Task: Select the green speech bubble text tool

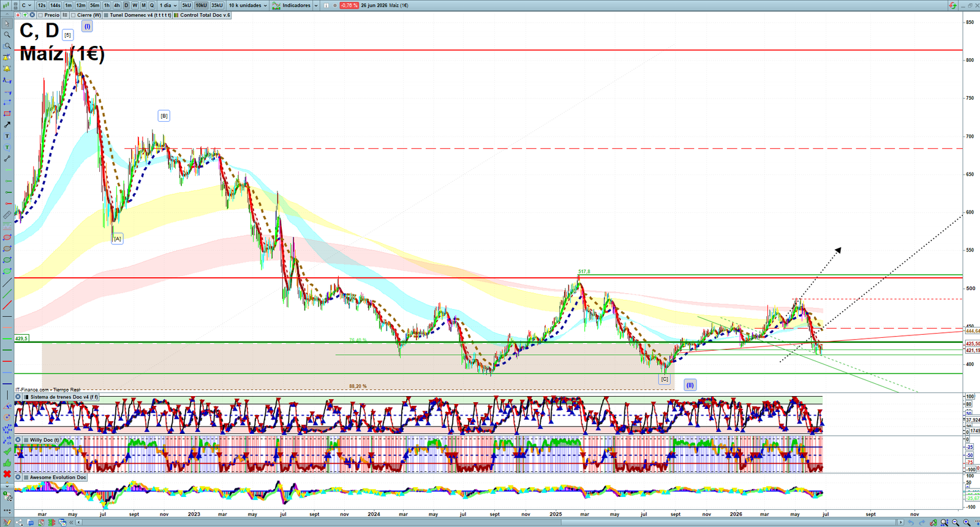Action: [x=7, y=148]
